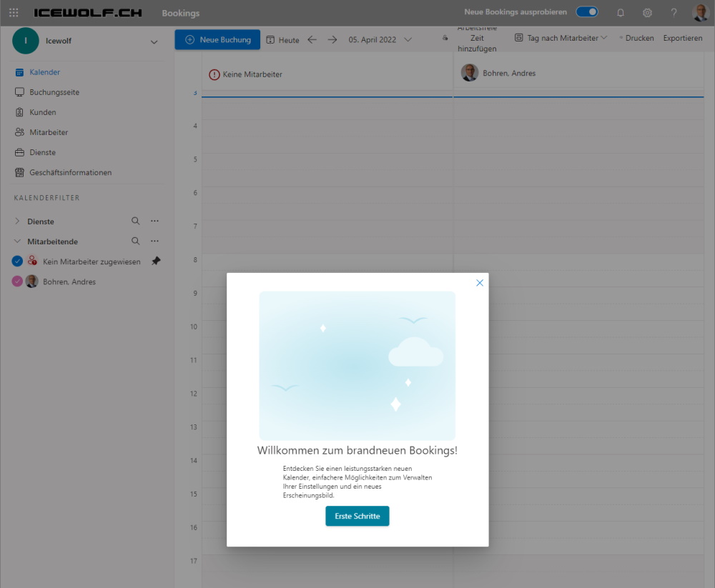
Task: Open Geschäftsinformationen in the sidebar
Action: (x=63, y=172)
